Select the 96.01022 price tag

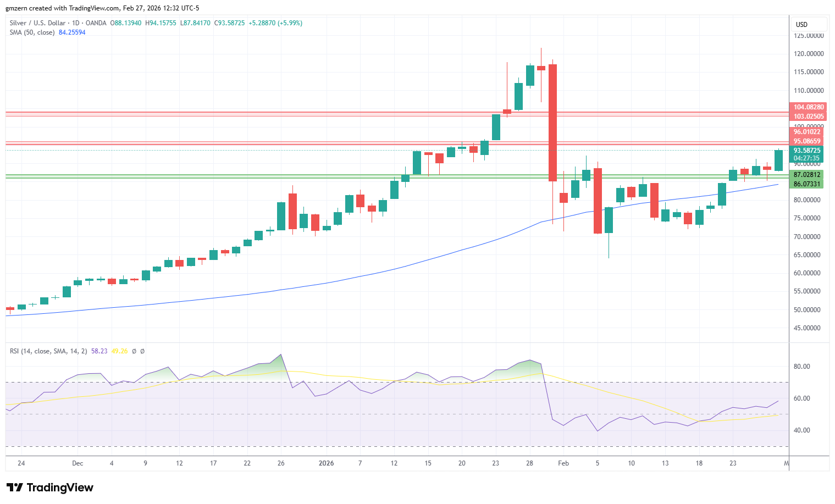(x=807, y=132)
